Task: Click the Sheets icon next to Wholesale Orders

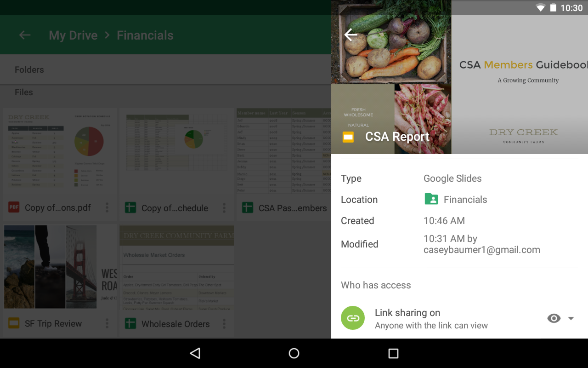Action: click(x=130, y=324)
